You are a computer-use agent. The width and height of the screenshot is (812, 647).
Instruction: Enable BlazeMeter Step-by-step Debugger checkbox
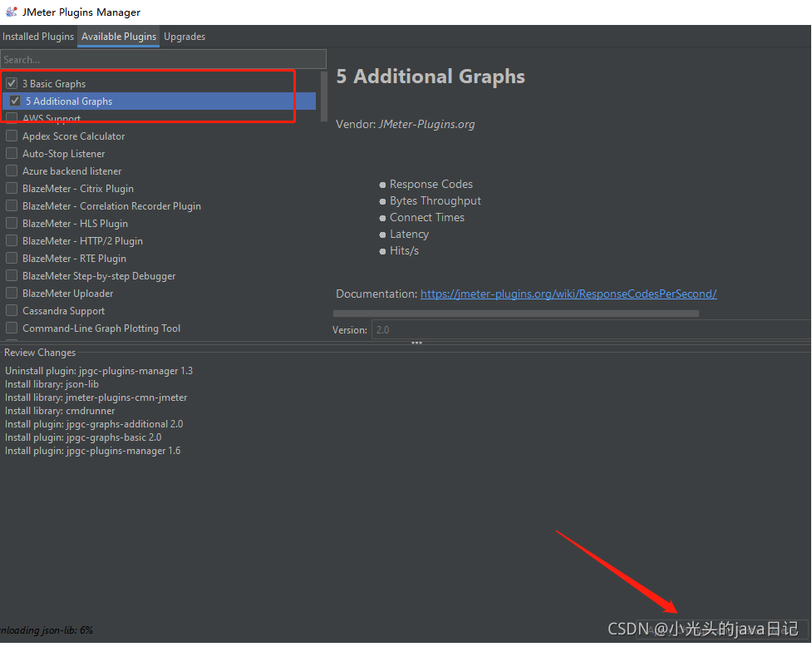point(12,275)
